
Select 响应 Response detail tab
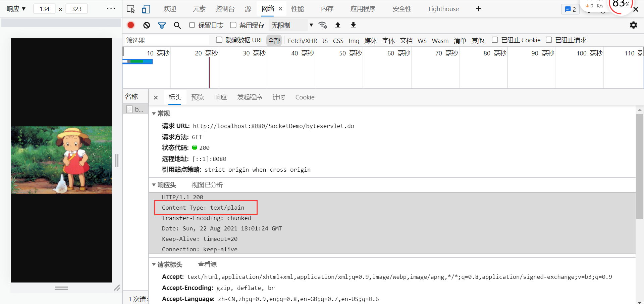pyautogui.click(x=220, y=97)
